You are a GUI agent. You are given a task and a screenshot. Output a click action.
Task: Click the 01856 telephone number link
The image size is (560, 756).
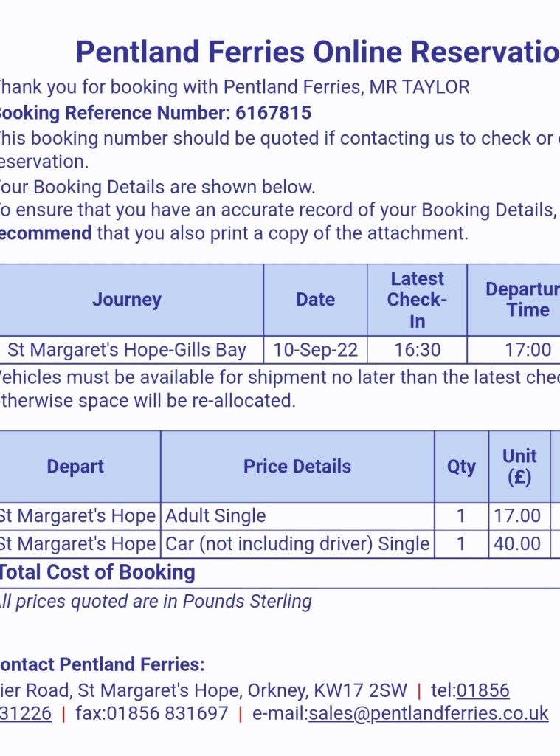tap(483, 691)
